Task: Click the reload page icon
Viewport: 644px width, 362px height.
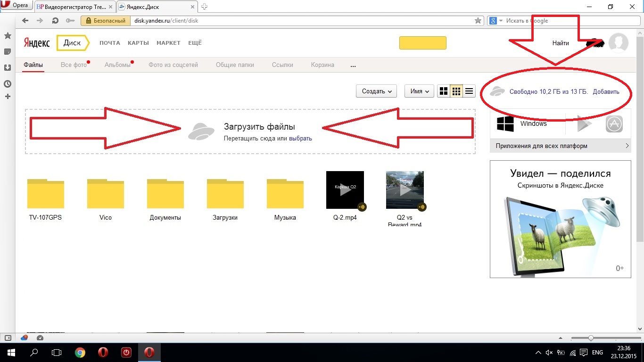Action: (55, 21)
